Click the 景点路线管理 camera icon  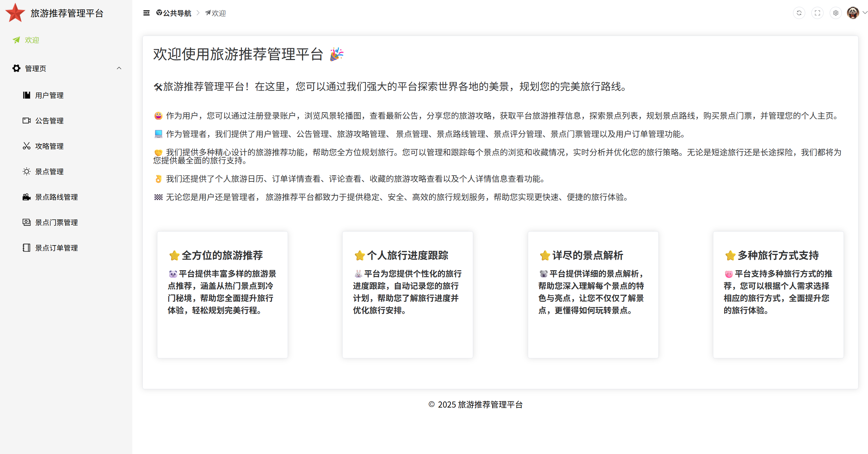(26, 197)
